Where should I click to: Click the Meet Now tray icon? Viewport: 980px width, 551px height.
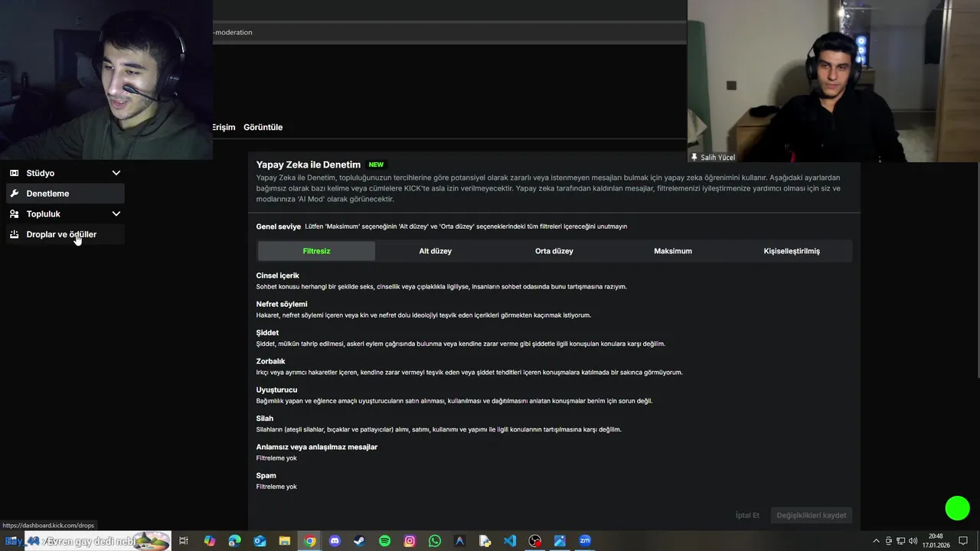pyautogui.click(x=889, y=541)
